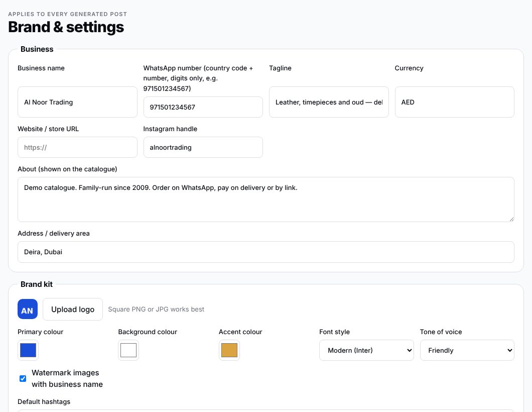Edit the Tagline input
The height and width of the screenshot is (412, 532).
329,102
